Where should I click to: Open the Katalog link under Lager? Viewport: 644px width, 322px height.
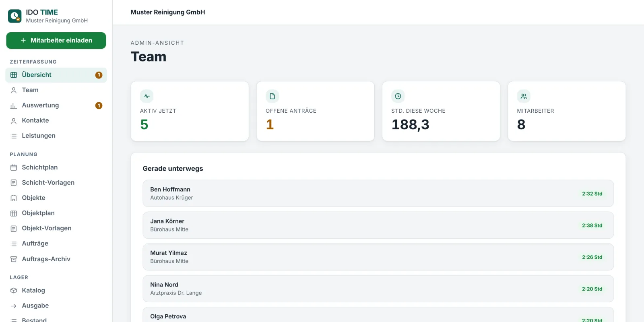pyautogui.click(x=56, y=291)
